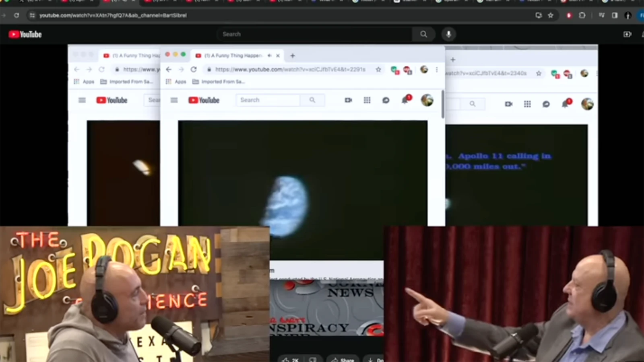The height and width of the screenshot is (362, 644).
Task: Open 'Imported From Sa...' folder in front window bookmarks
Action: [x=219, y=82]
